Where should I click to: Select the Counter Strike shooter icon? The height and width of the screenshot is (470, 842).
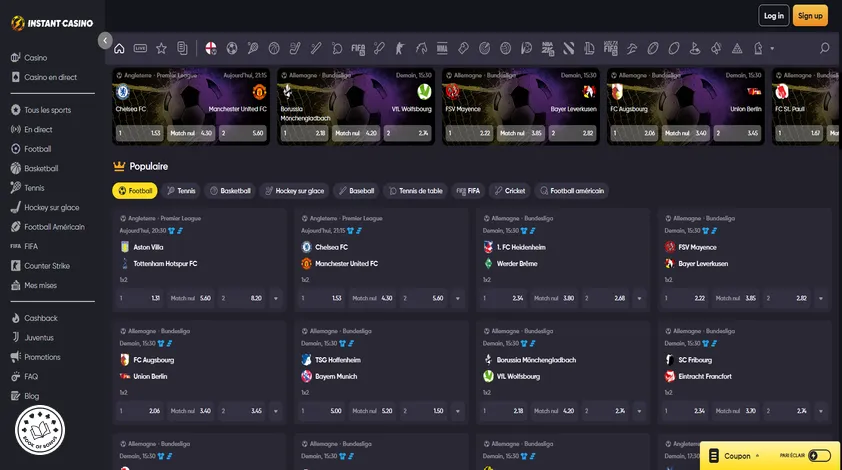tap(400, 48)
